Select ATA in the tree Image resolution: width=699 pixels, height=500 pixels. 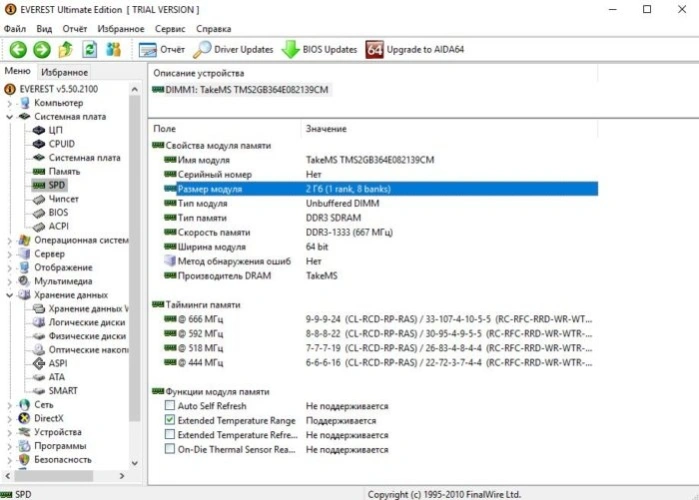57,377
